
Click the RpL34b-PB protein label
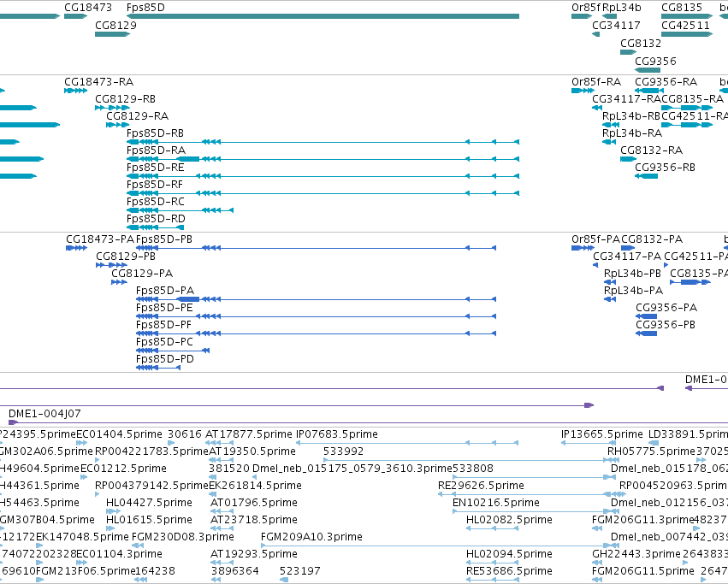632,274
